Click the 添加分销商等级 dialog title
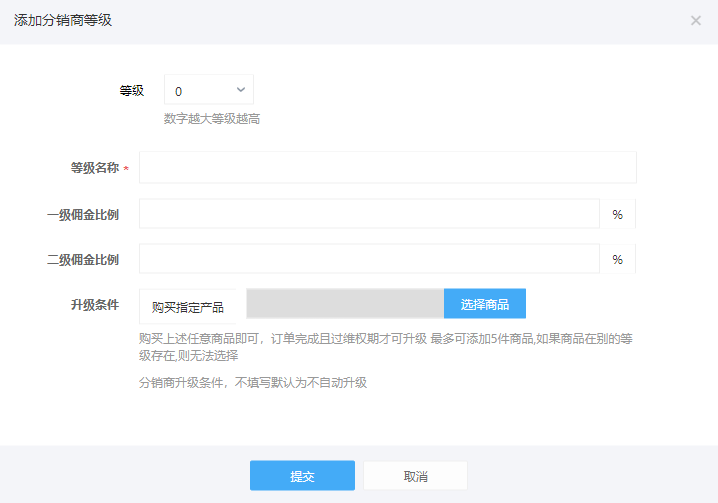This screenshot has height=503, width=718. pos(63,21)
